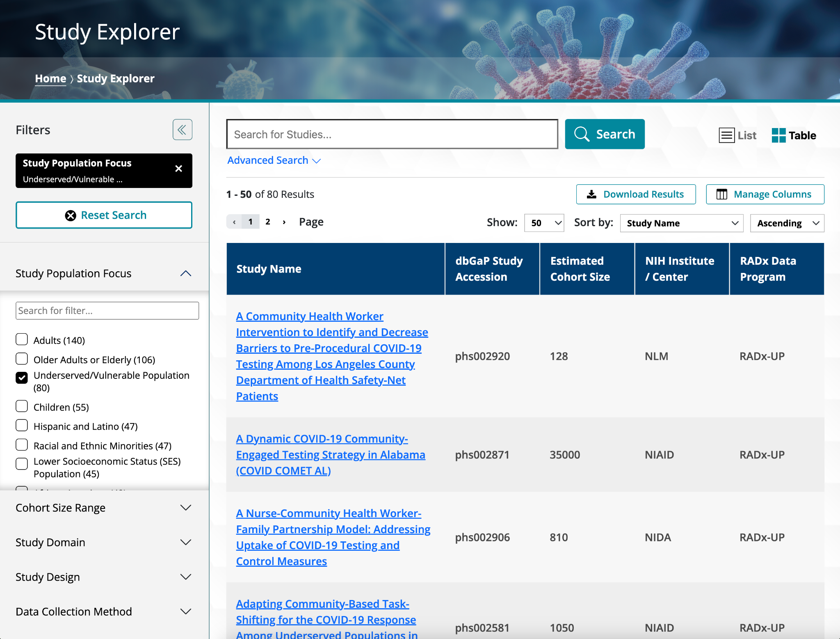Enable the Children (55) checkbox
840x639 pixels.
pyautogui.click(x=22, y=406)
